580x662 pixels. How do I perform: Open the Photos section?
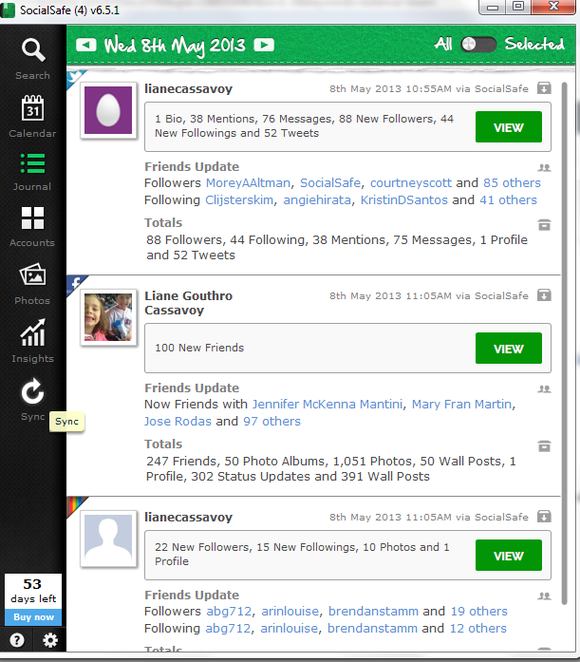click(x=33, y=284)
